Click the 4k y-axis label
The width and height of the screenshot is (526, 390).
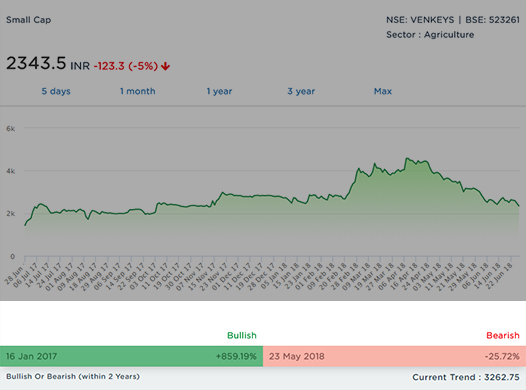click(11, 171)
